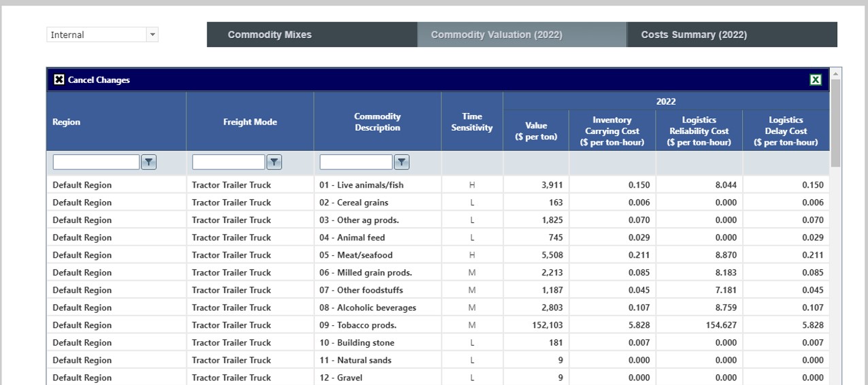Click Time Sensitivity M for Tobacco prods.
The width and height of the screenshot is (868, 385).
click(472, 325)
